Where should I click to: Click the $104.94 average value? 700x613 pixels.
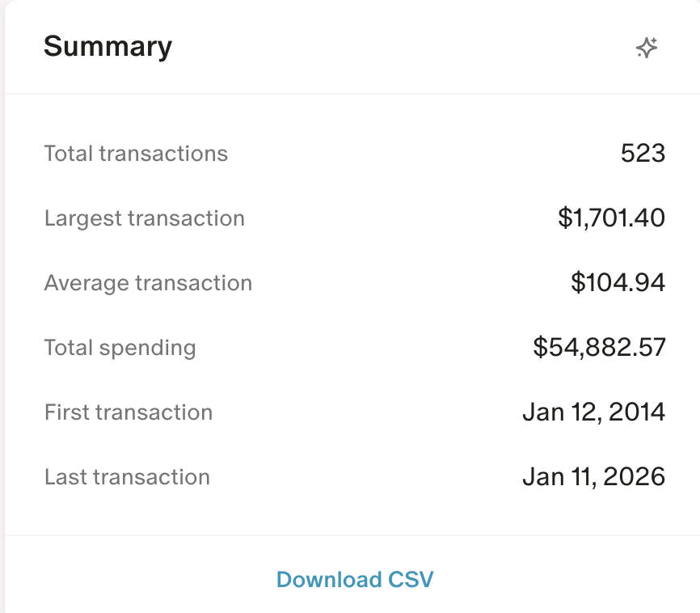tap(618, 283)
